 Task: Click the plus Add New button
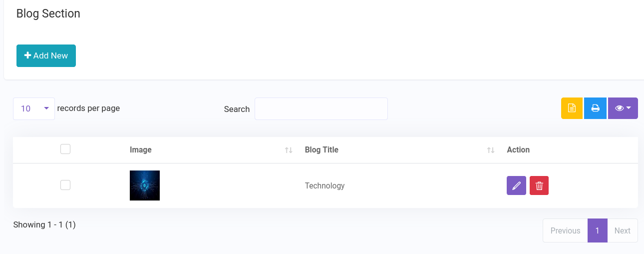[x=46, y=55]
